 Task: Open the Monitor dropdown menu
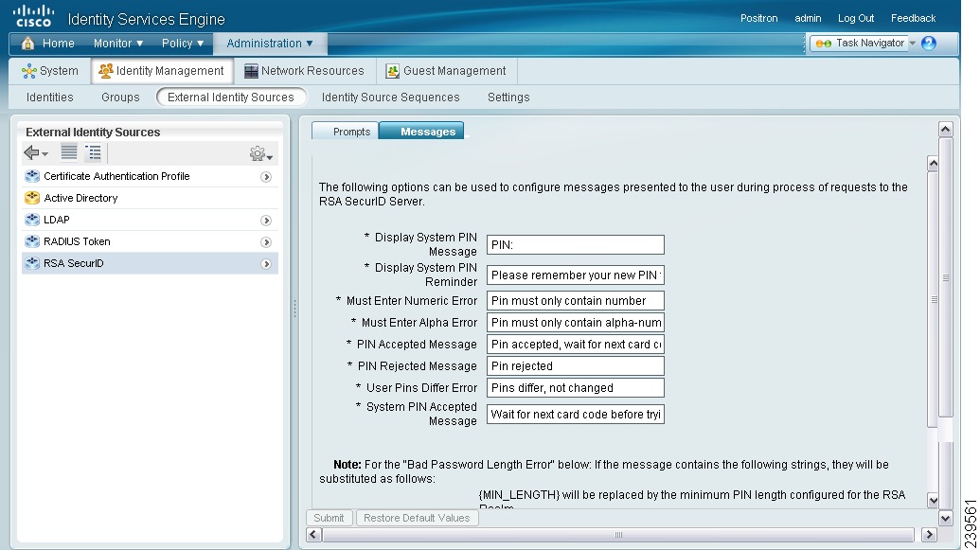118,44
